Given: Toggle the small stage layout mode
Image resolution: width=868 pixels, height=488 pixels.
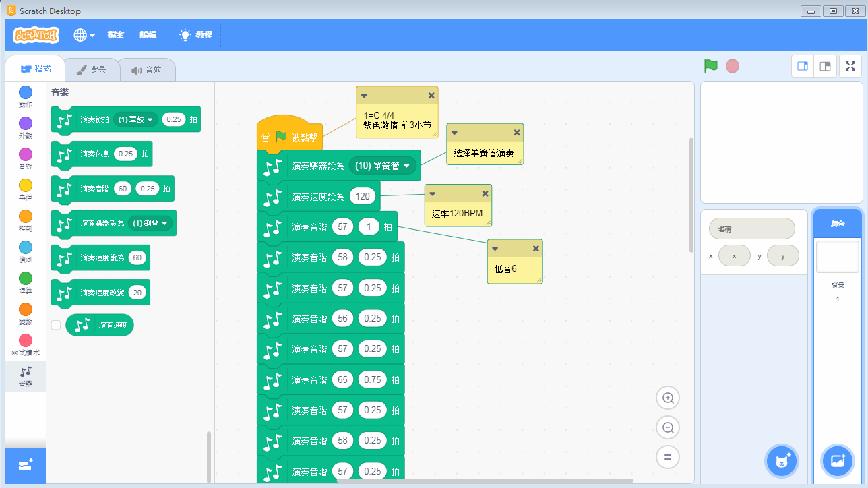Looking at the screenshot, I should click(802, 66).
